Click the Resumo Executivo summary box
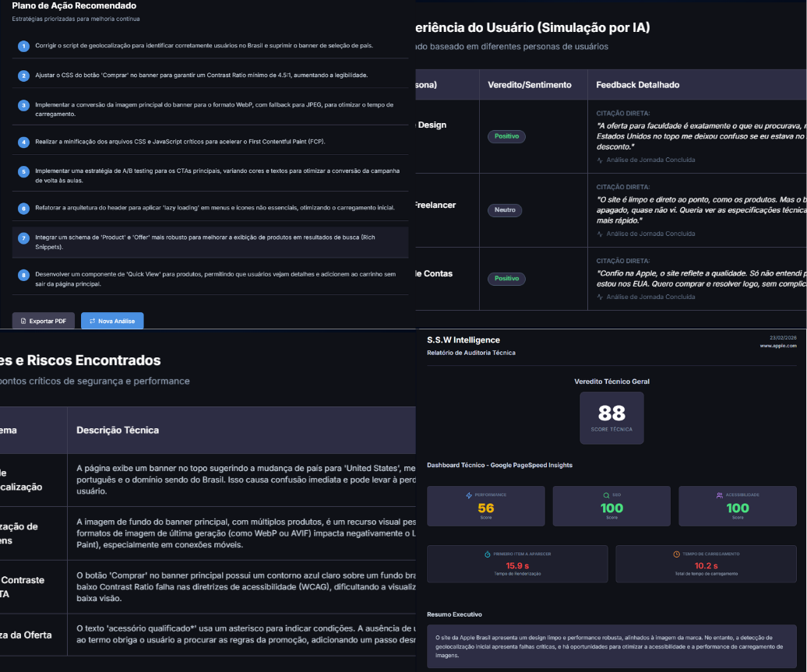The width and height of the screenshot is (807, 672). (x=611, y=646)
